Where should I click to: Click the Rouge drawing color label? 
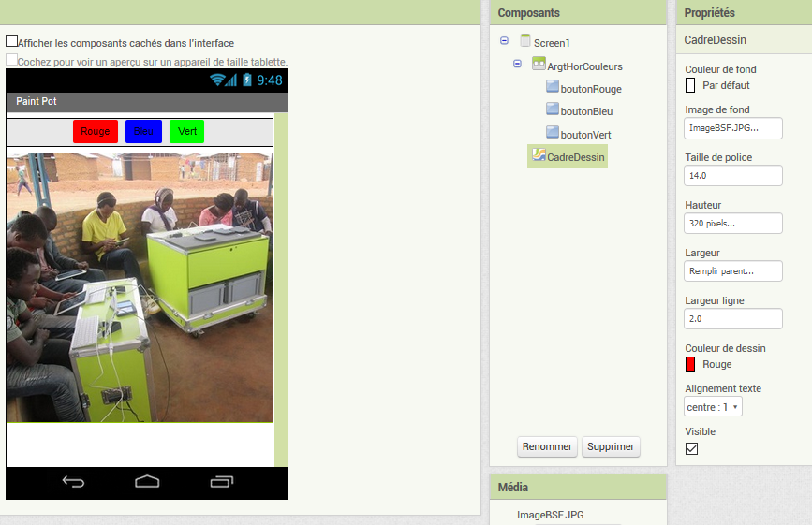click(716, 364)
